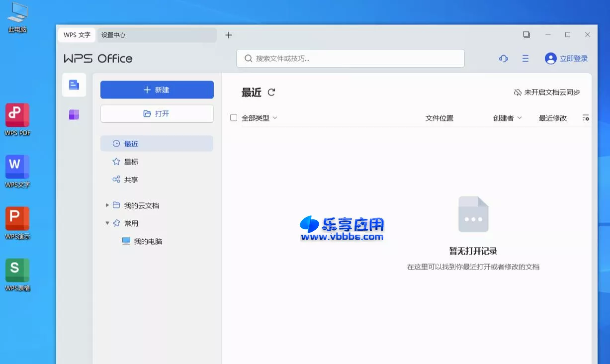Click the list display settings icon near 最近修改
610x364 pixels.
[x=586, y=118]
